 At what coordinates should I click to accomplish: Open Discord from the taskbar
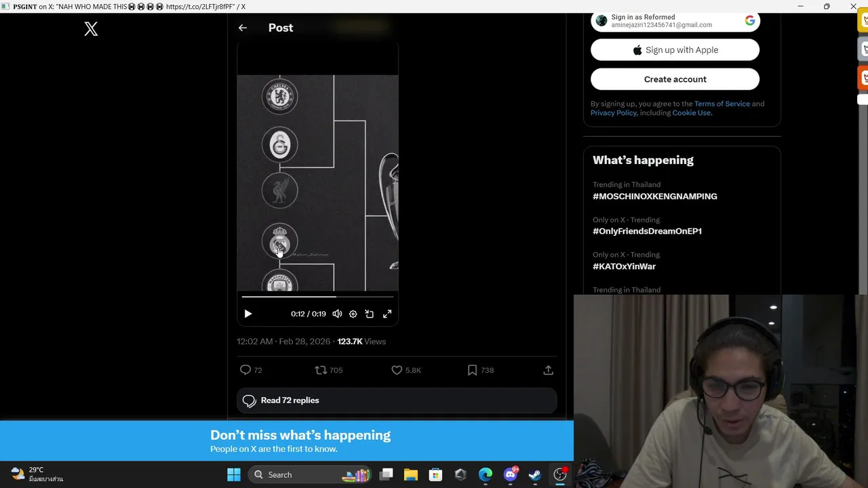point(510,474)
